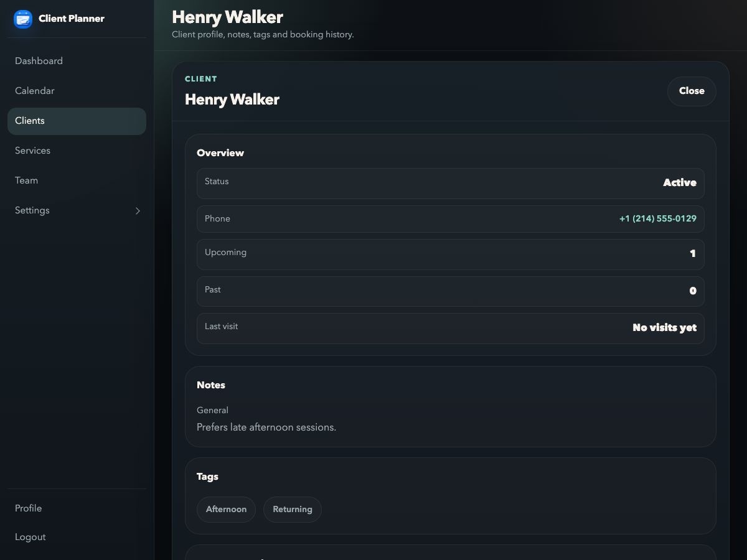This screenshot has height=560, width=747.
Task: Select the Afternoon tag
Action: coord(226,509)
